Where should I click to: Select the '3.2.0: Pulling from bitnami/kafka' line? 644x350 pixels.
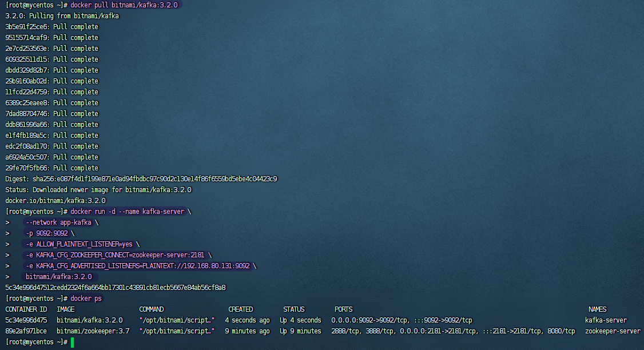click(62, 16)
